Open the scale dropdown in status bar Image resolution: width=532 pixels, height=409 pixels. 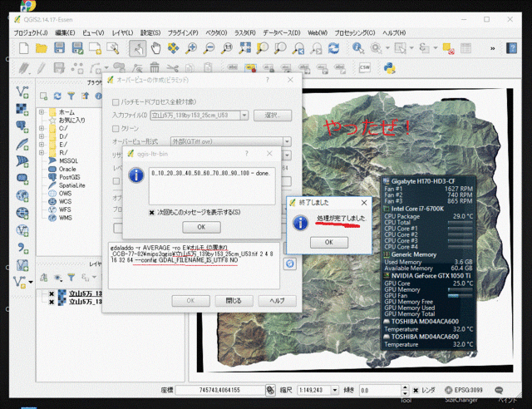pos(334,391)
